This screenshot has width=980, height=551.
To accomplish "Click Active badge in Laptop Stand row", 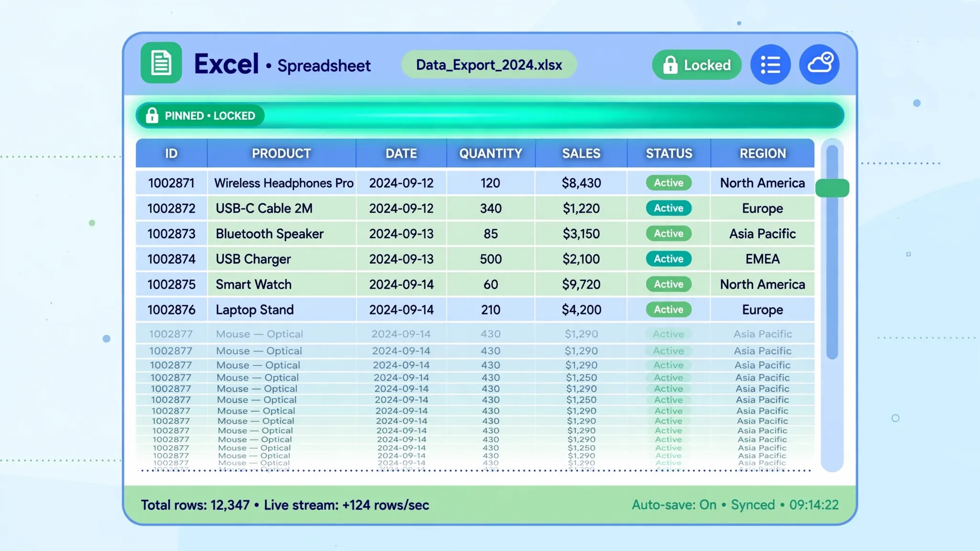I will coord(668,309).
